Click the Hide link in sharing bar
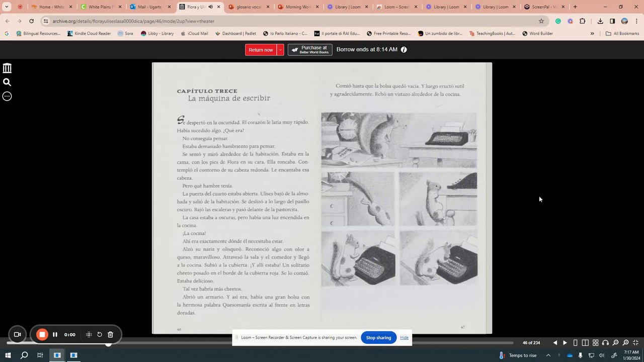Viewport: 644px width, 362px height. click(x=404, y=337)
